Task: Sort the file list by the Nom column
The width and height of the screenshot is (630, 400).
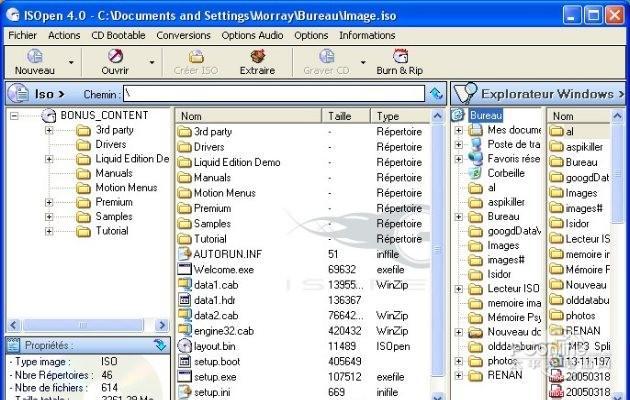Action: coord(248,116)
